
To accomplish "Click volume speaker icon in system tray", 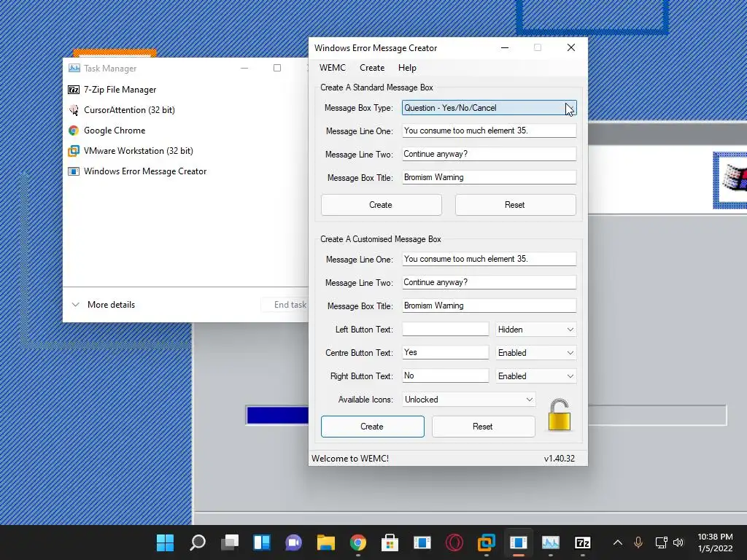I will coord(678,542).
